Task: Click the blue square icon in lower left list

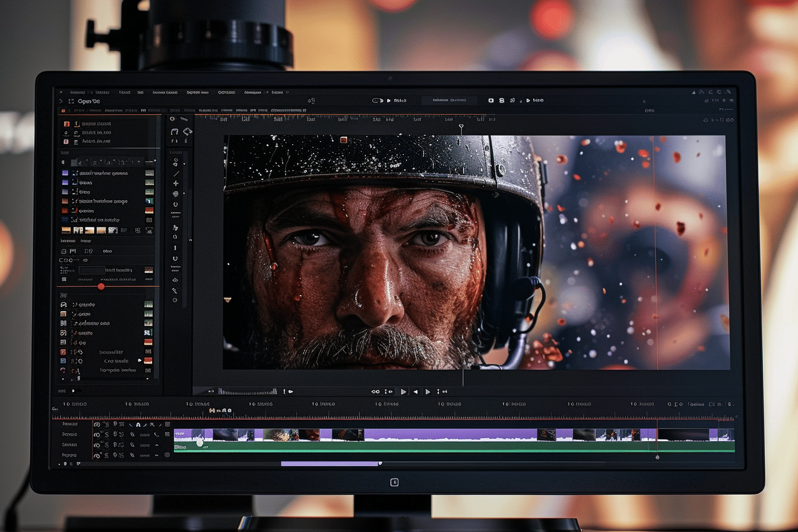Action: click(64, 360)
